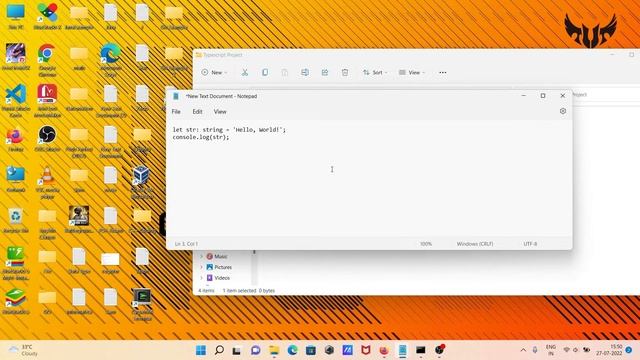Screen dimensions: 640x360
Task: Switch to File Explorer from the taskbar
Action: [x=274, y=350]
